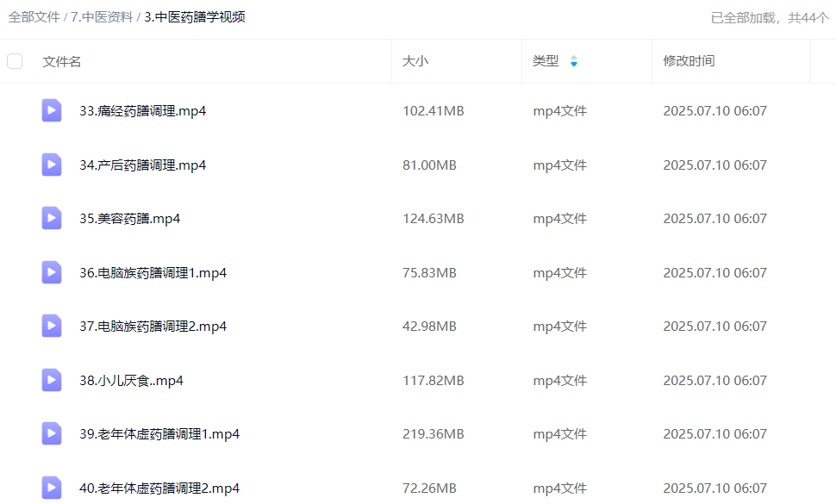Click the video icon for 33.痛经药膳调理.mp4

[x=52, y=110]
